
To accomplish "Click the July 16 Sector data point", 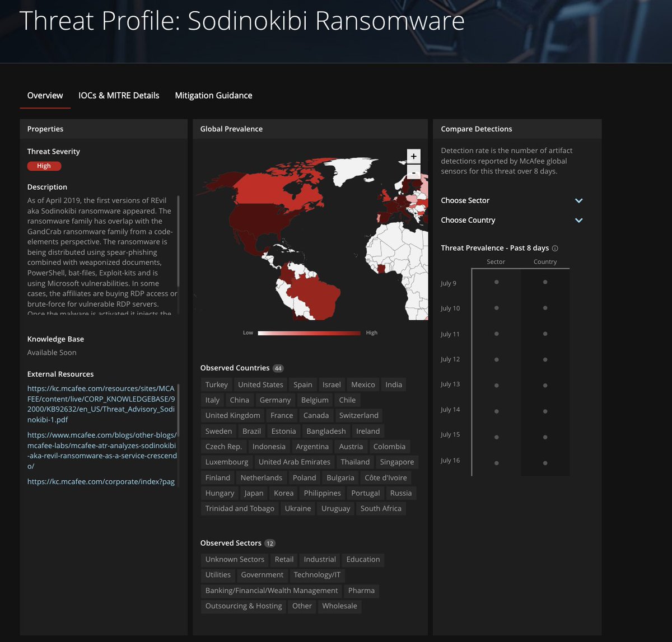I will (496, 462).
